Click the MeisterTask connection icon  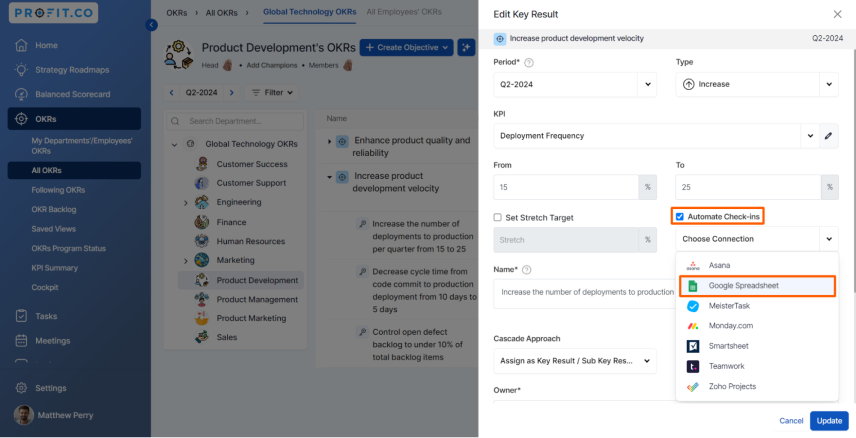coord(693,306)
